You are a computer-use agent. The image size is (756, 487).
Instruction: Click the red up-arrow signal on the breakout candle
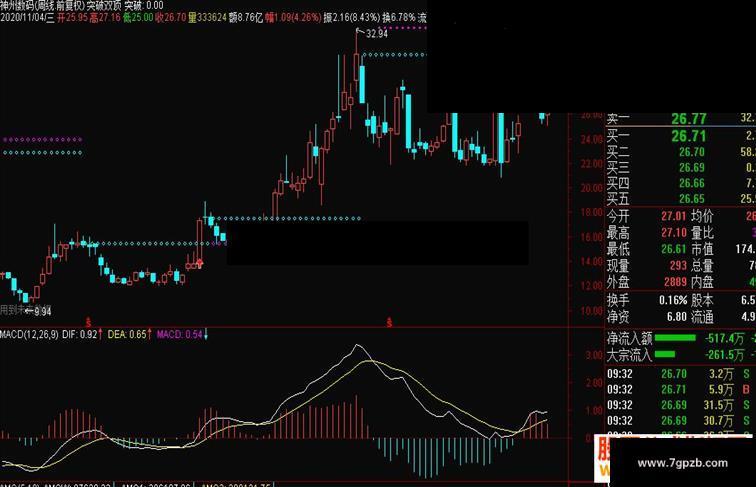click(200, 263)
